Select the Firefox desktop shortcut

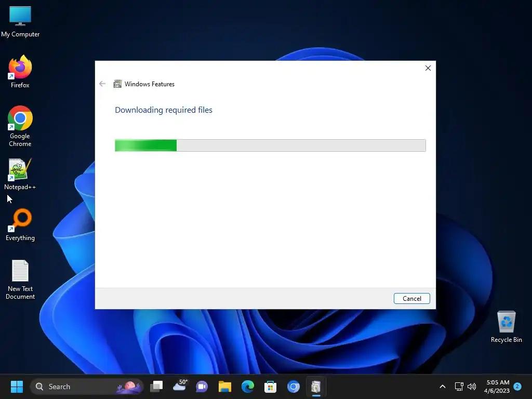pos(20,72)
